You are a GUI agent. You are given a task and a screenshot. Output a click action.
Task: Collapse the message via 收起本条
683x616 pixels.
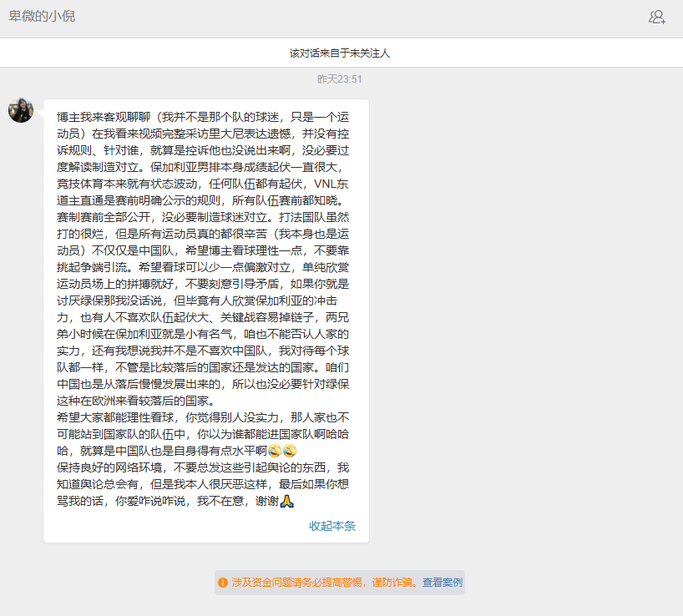point(332,526)
